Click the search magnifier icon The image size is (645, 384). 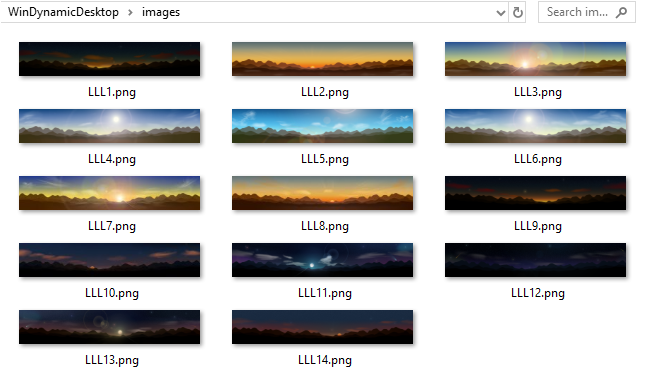click(x=621, y=13)
